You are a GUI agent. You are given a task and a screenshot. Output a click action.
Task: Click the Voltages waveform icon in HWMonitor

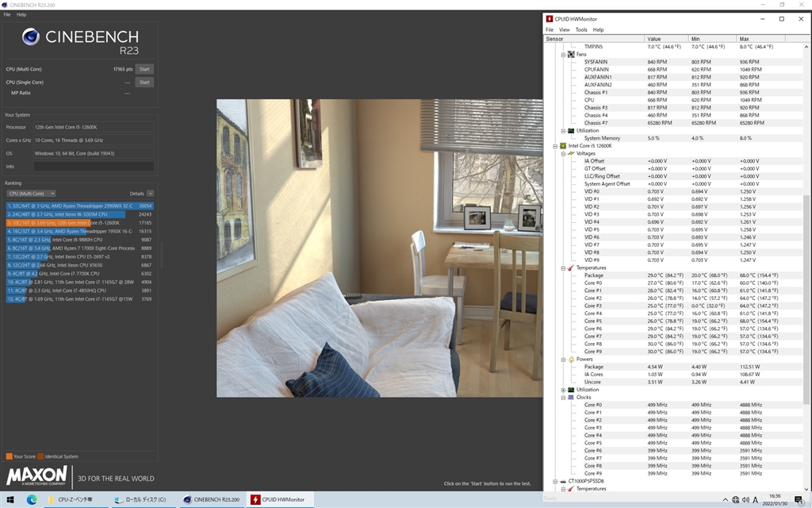pyautogui.click(x=571, y=153)
